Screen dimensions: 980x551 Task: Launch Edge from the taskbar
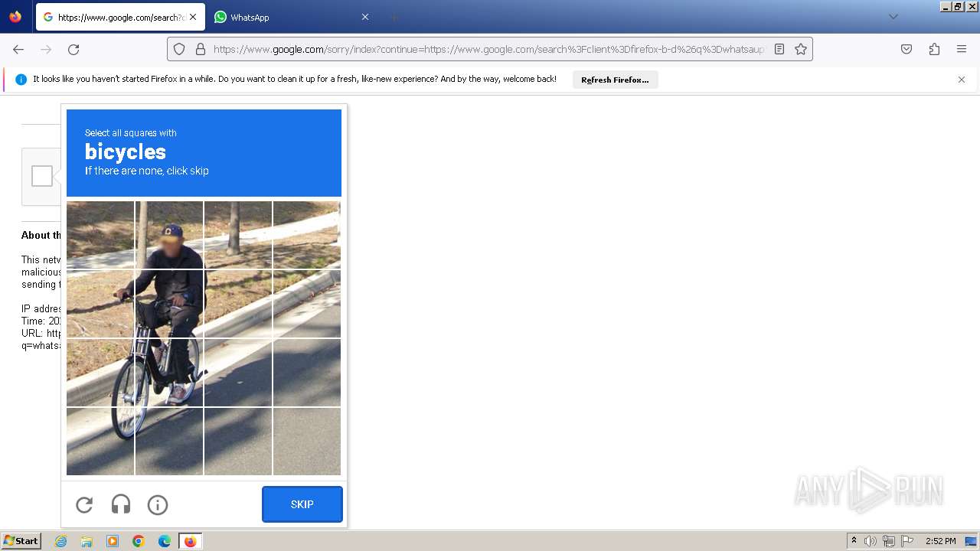coord(165,541)
